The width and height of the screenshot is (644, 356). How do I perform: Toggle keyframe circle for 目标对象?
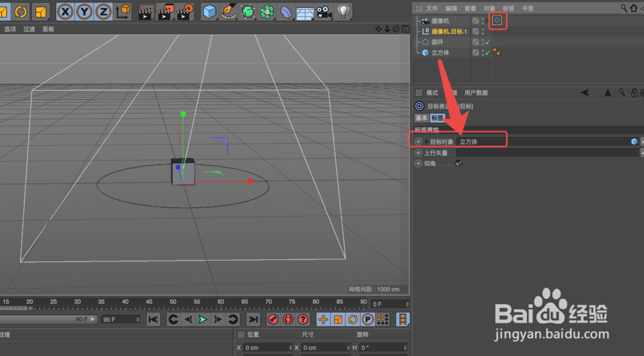[419, 142]
